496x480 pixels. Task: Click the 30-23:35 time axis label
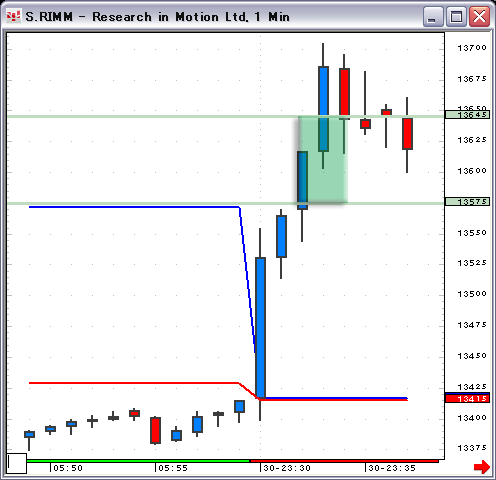click(x=392, y=468)
